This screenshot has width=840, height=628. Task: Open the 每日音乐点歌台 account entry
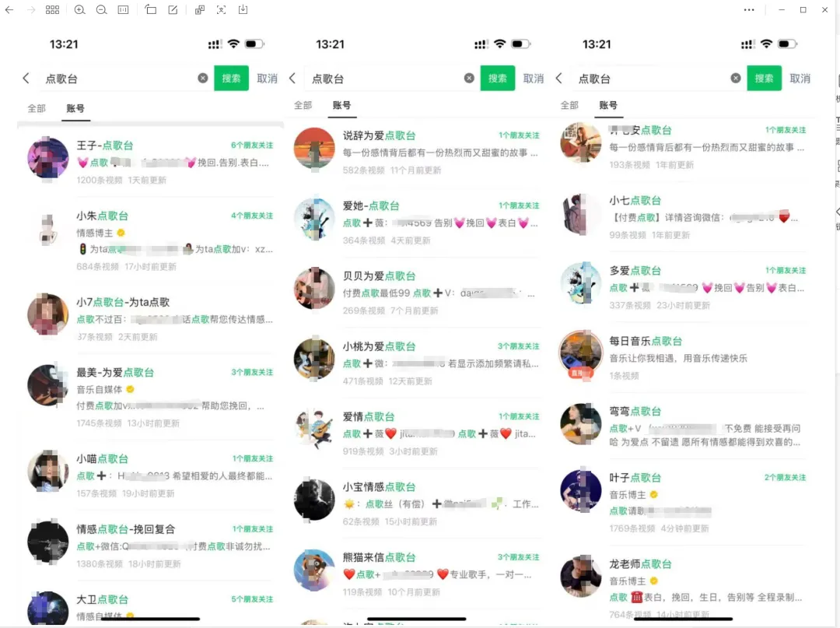[x=683, y=358]
